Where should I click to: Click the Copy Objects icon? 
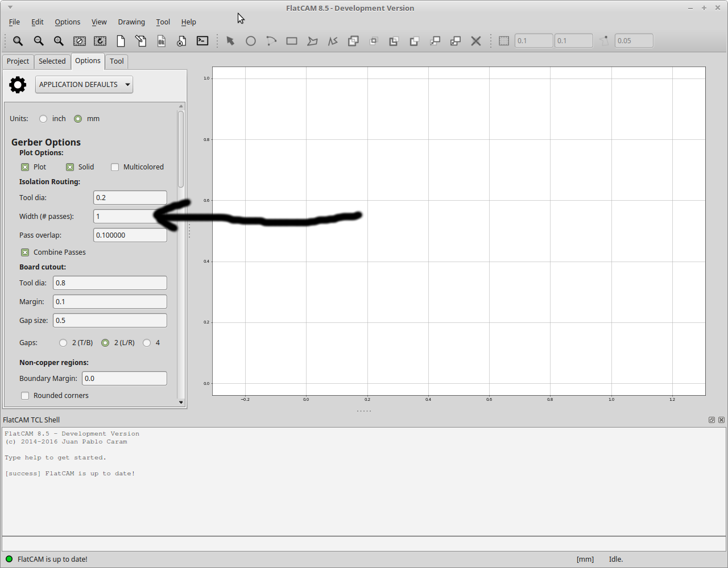pyautogui.click(x=456, y=41)
